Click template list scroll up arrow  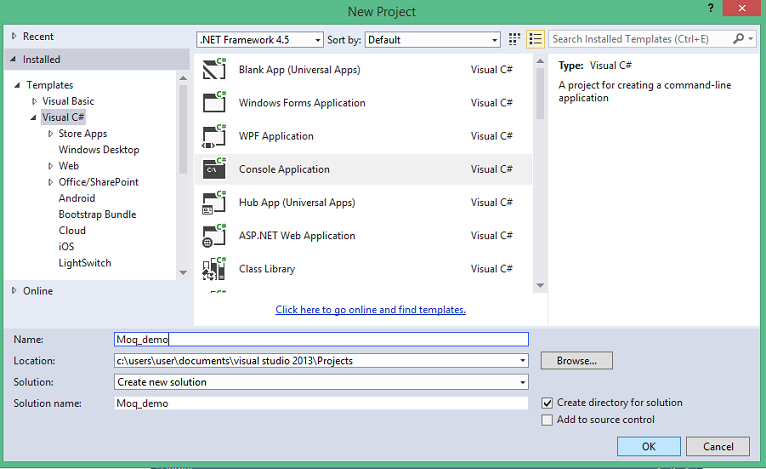coord(540,61)
